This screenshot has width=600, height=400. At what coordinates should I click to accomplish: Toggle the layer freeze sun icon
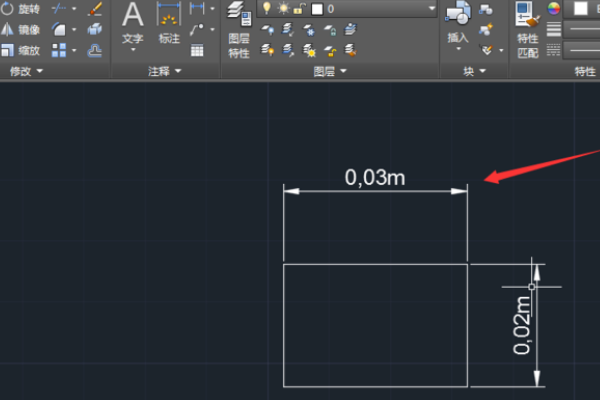283,9
